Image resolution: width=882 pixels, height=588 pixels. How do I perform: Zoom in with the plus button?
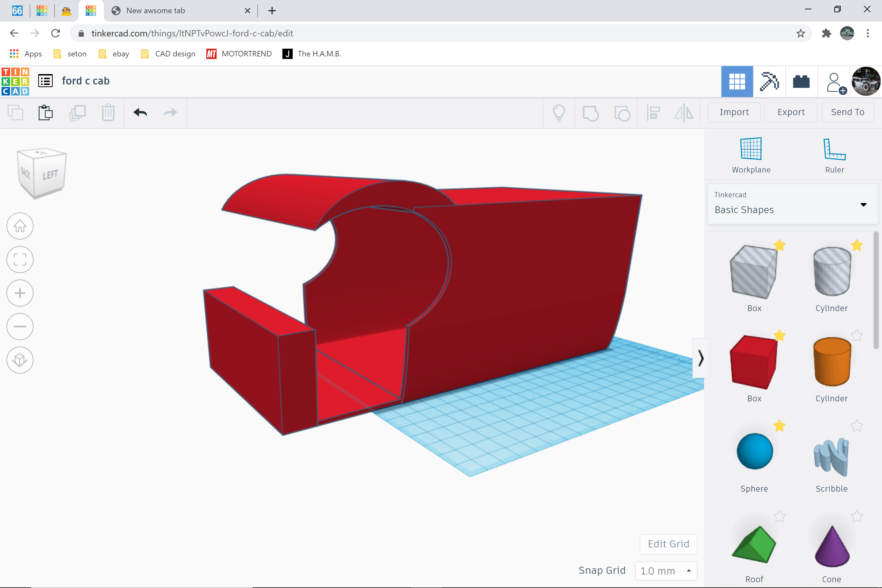20,293
